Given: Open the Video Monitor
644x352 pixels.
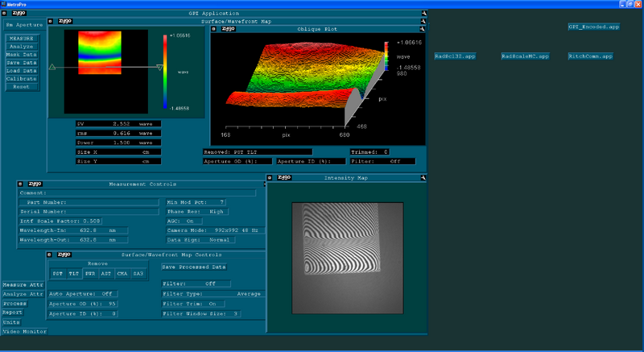Looking at the screenshot, I should click(x=25, y=332).
